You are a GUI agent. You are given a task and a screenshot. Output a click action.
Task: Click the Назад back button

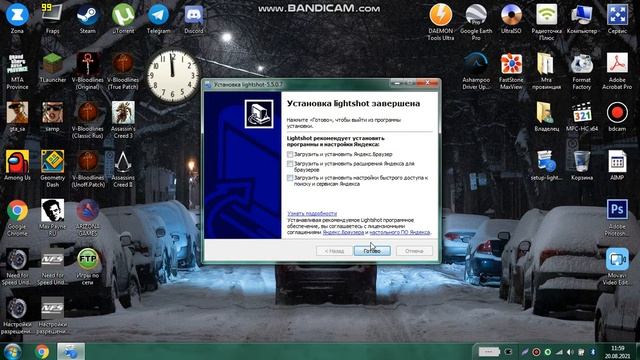[334, 251]
